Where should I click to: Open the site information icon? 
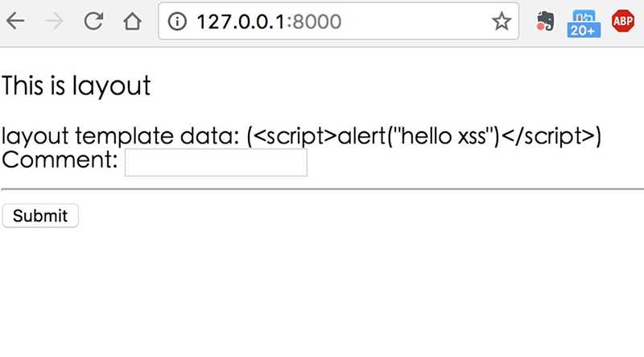(176, 22)
